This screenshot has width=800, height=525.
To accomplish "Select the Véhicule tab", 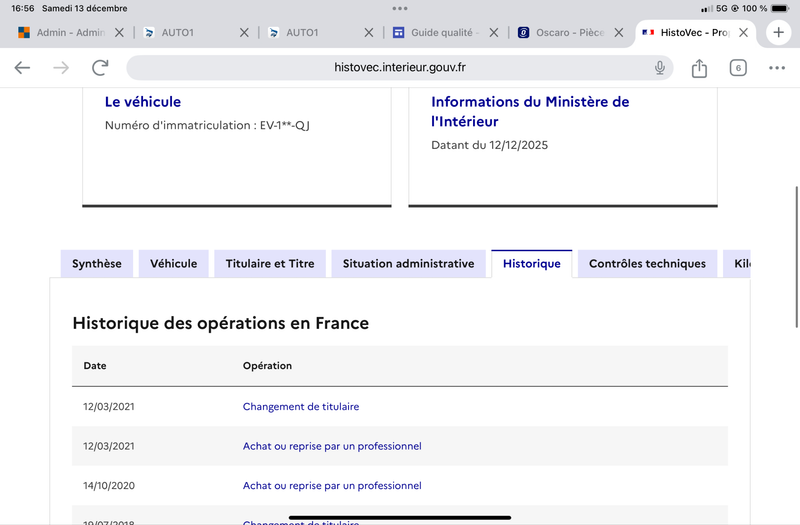I will [x=174, y=264].
